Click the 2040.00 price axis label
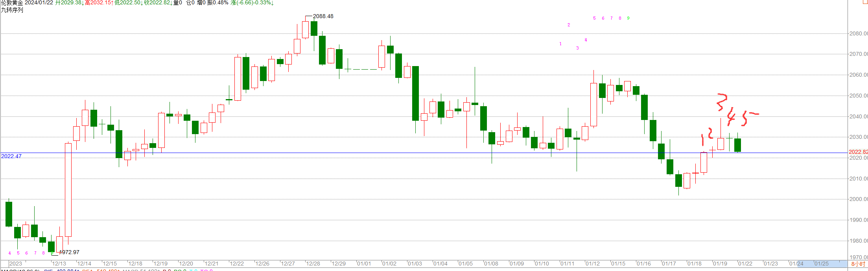The height and width of the screenshot is (271, 868). coord(858,116)
